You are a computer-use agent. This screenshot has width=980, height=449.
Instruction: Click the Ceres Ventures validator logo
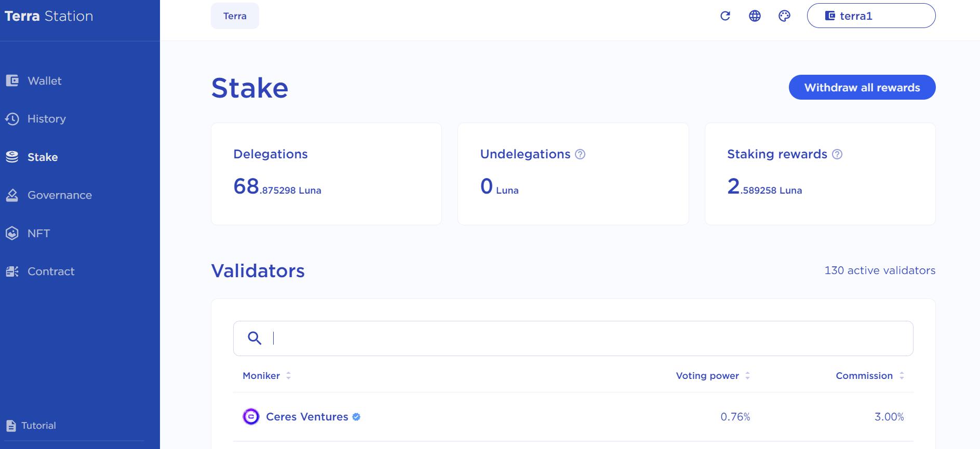pyautogui.click(x=251, y=417)
